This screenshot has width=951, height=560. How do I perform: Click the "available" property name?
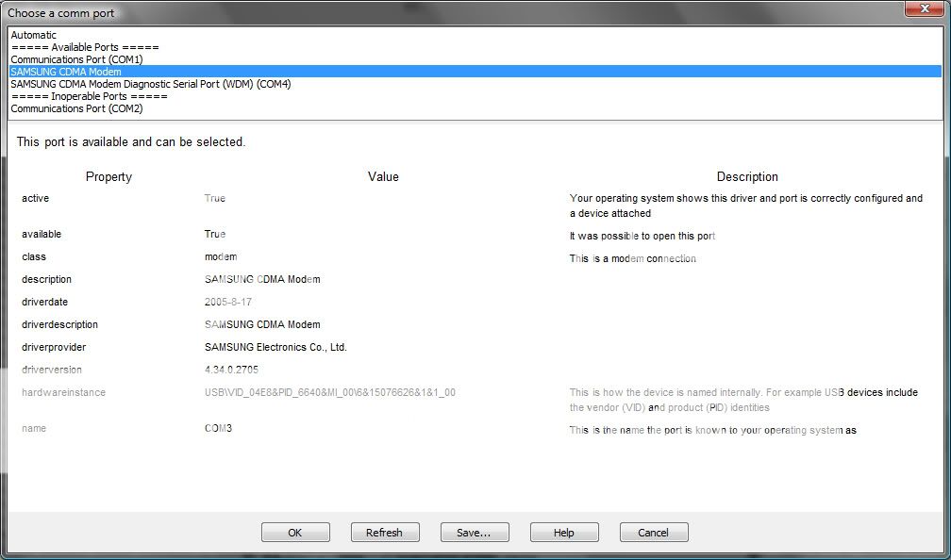[x=42, y=234]
